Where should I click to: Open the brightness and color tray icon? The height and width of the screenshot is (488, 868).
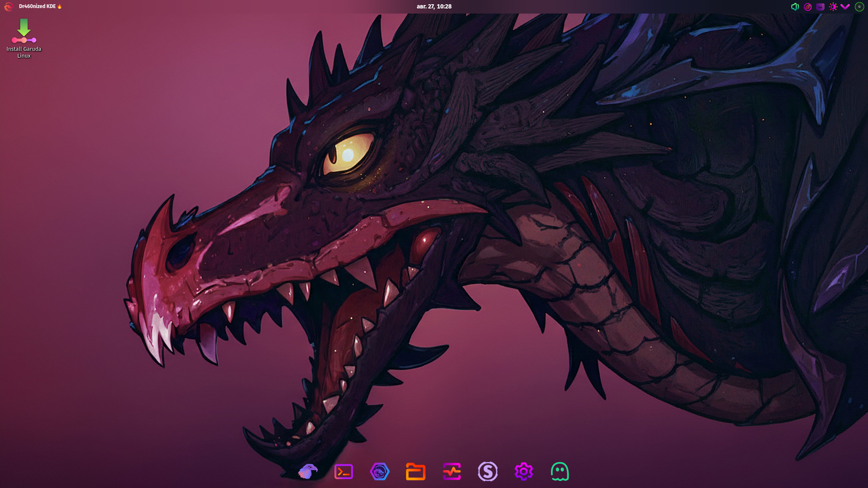click(x=833, y=6)
